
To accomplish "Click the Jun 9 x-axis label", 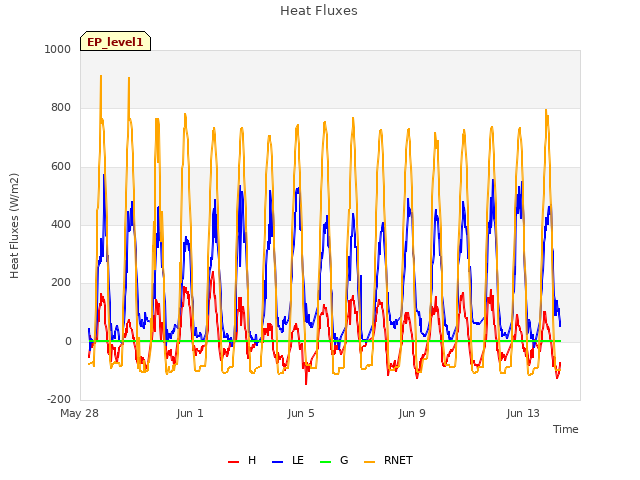I will click(412, 413).
